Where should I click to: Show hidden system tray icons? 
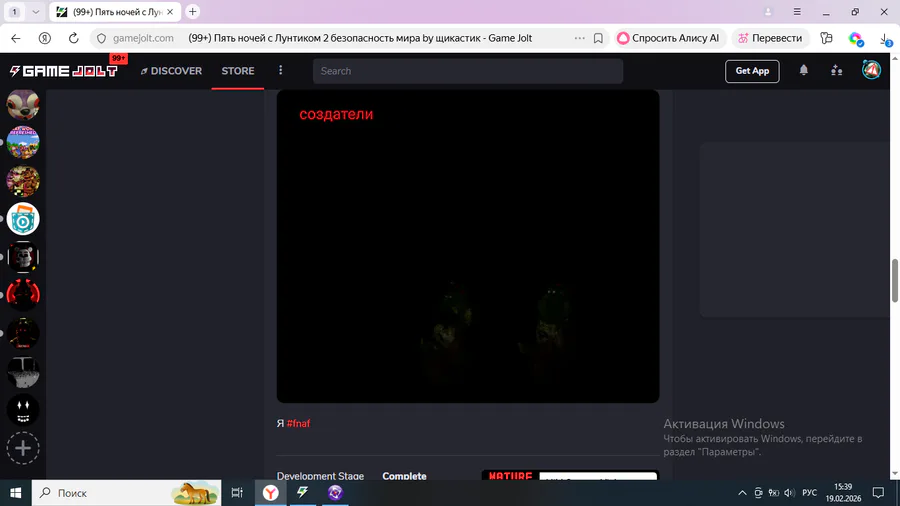pyautogui.click(x=742, y=493)
